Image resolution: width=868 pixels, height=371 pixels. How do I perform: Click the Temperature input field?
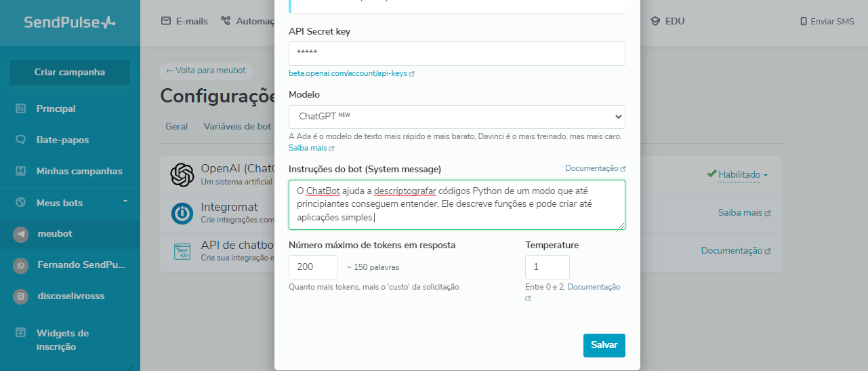coord(547,267)
